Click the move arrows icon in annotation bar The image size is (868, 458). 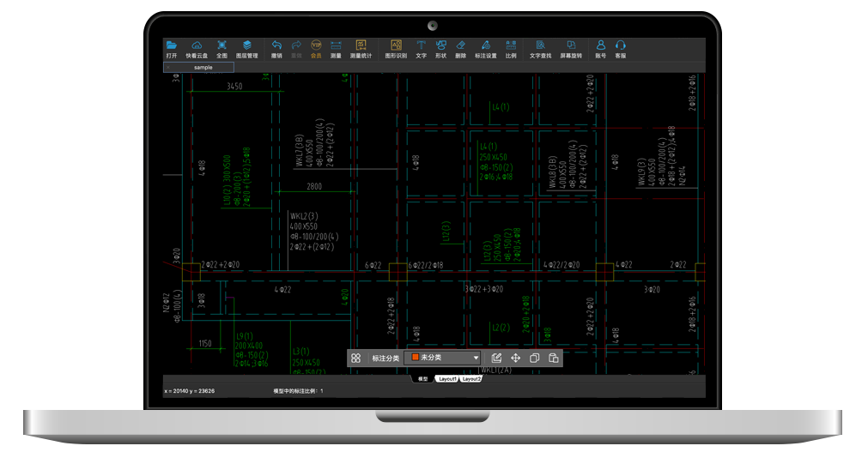pyautogui.click(x=516, y=358)
